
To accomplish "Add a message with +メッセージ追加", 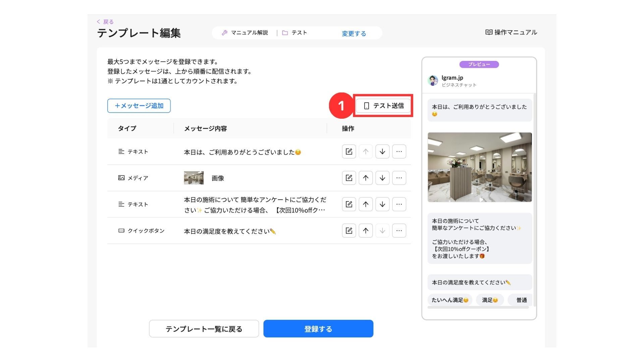I will point(139,106).
